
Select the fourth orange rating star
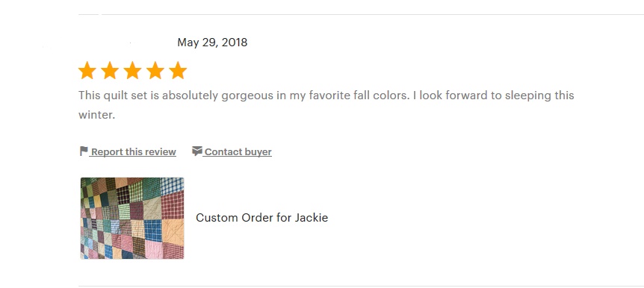tap(155, 71)
